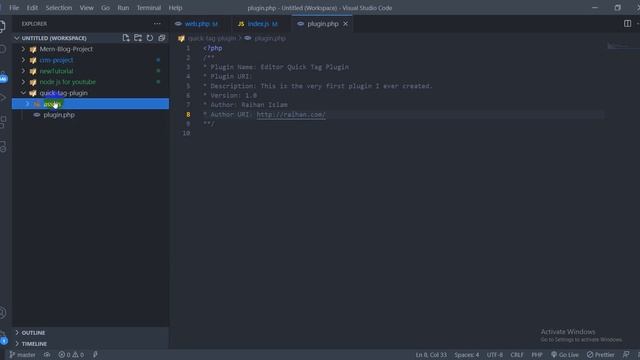
Task: Open Search in the activity bar
Action: tap(3, 49)
